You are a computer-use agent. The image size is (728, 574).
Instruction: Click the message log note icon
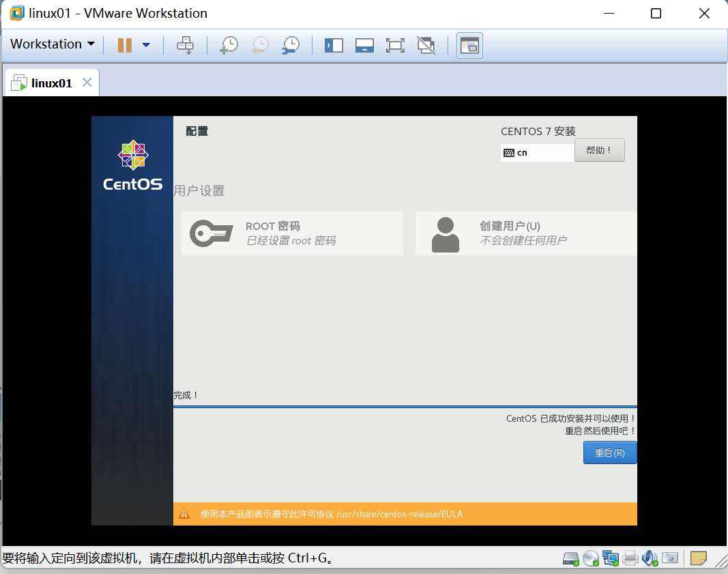tap(698, 558)
